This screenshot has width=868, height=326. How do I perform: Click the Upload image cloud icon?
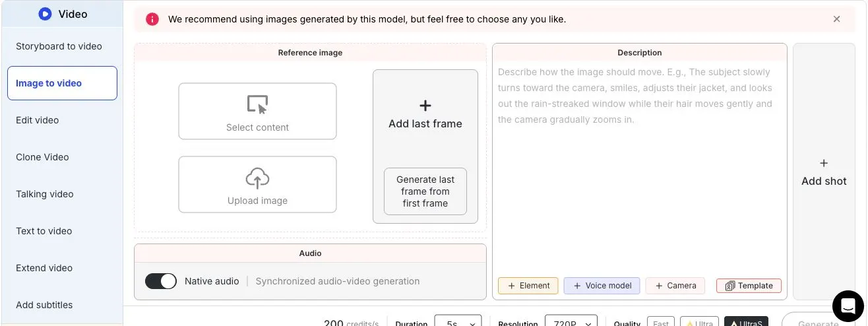[257, 178]
